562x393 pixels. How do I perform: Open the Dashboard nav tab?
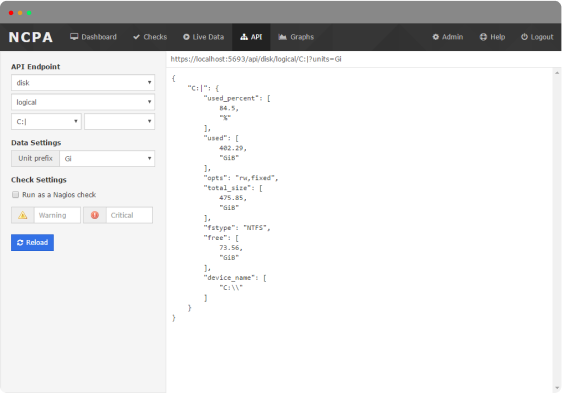pos(93,37)
